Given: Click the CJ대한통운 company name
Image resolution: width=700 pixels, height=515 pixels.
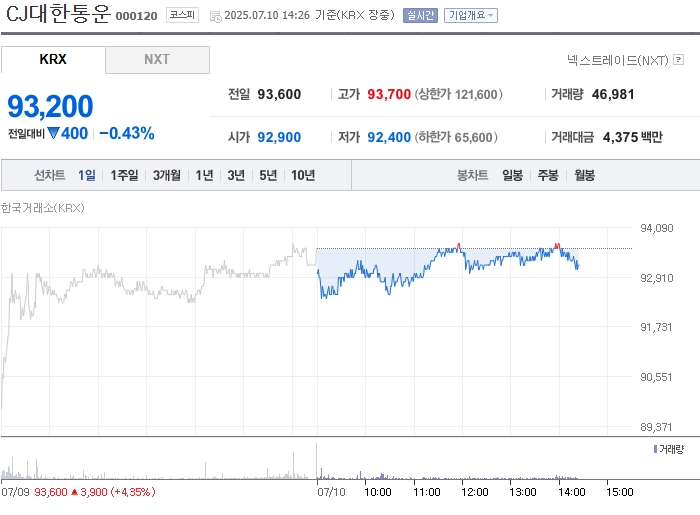Looking at the screenshot, I should (x=58, y=13).
